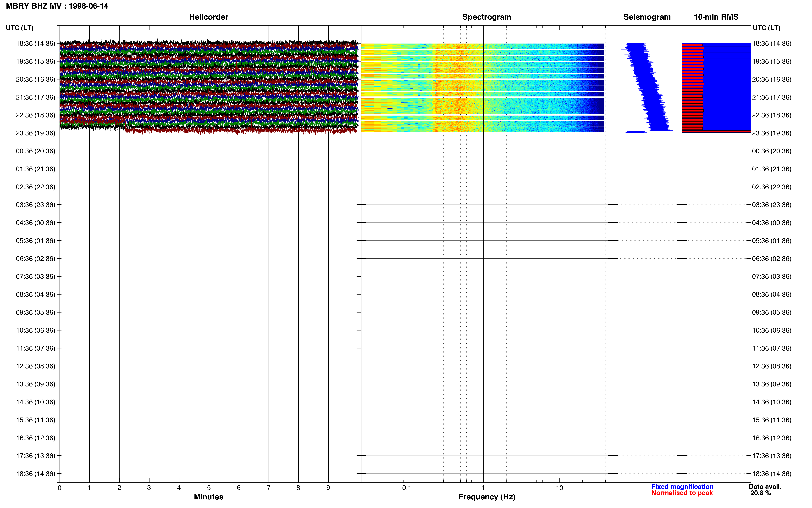
Task: Click left time label 22:36 (18:36)
Action: pyautogui.click(x=36, y=115)
